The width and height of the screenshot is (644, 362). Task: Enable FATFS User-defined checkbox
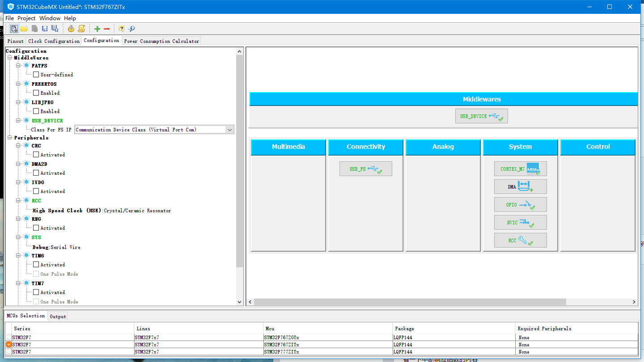tap(36, 75)
